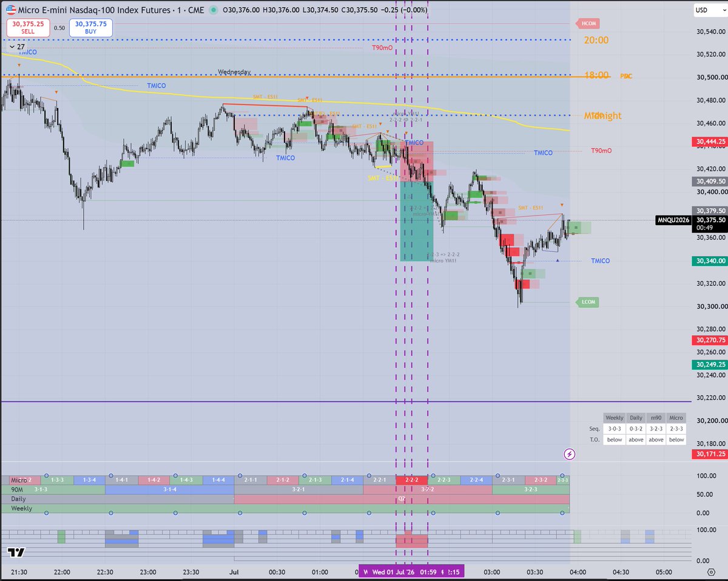The image size is (728, 581).
Task: Click the orange PDC label
Action: [x=625, y=76]
